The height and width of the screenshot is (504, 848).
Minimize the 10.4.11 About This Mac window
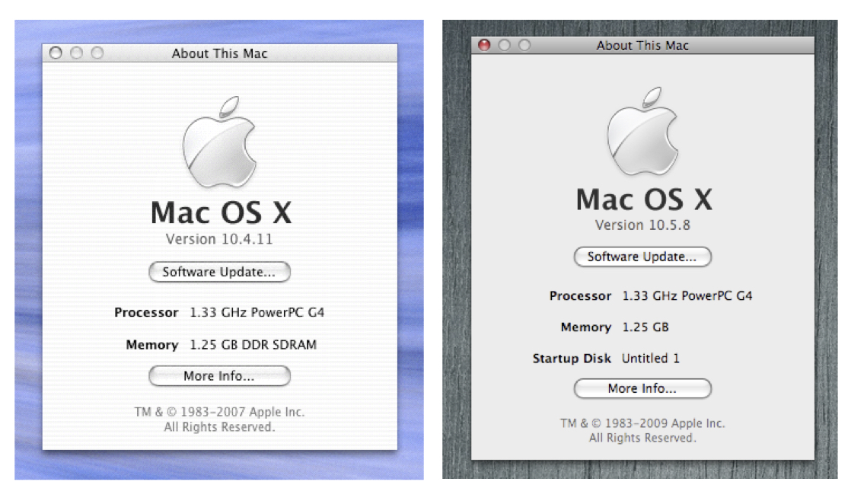(x=76, y=53)
